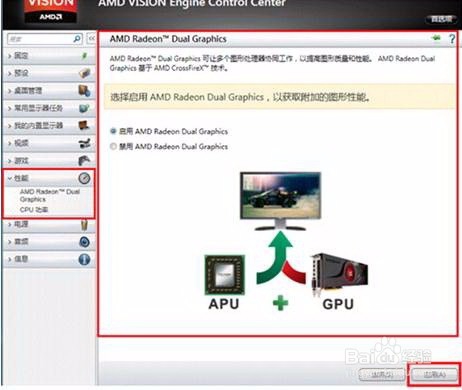Click the 应用(A) apply button
This screenshot has width=462, height=390.
point(435,374)
